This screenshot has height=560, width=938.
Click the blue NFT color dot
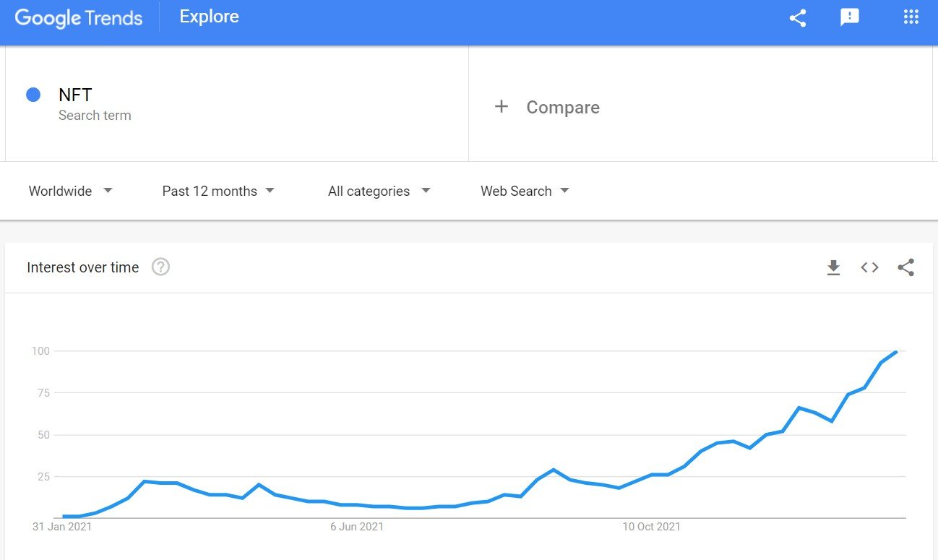point(33,95)
